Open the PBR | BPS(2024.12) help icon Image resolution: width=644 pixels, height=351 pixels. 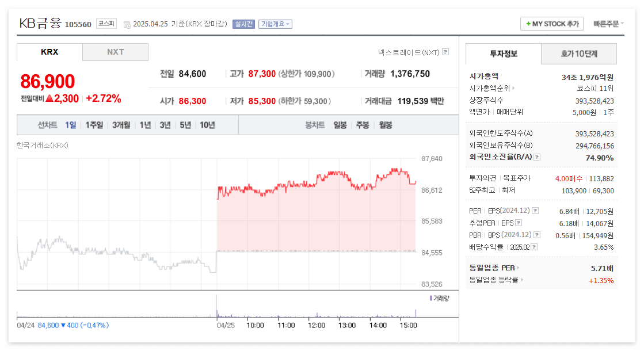[538, 235]
